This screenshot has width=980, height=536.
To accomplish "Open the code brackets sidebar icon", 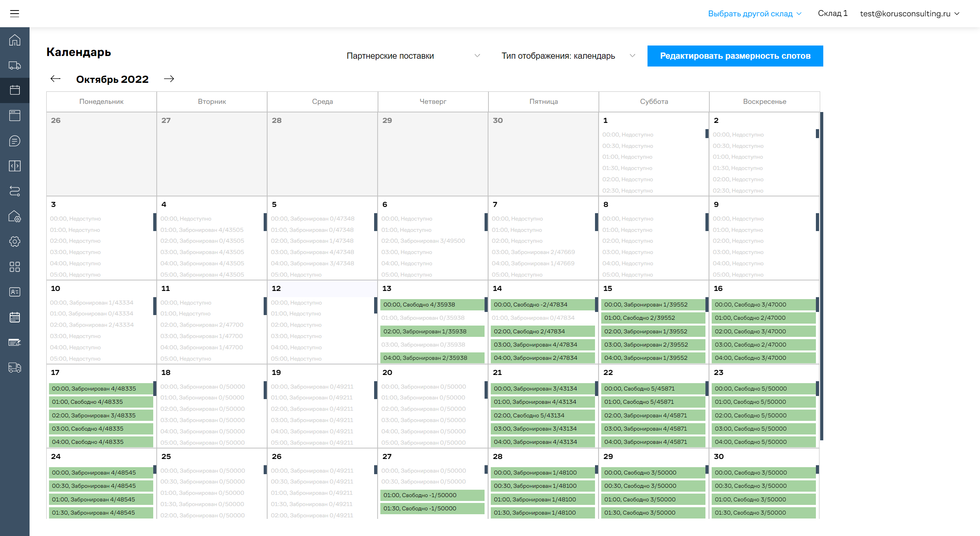I will click(x=15, y=166).
